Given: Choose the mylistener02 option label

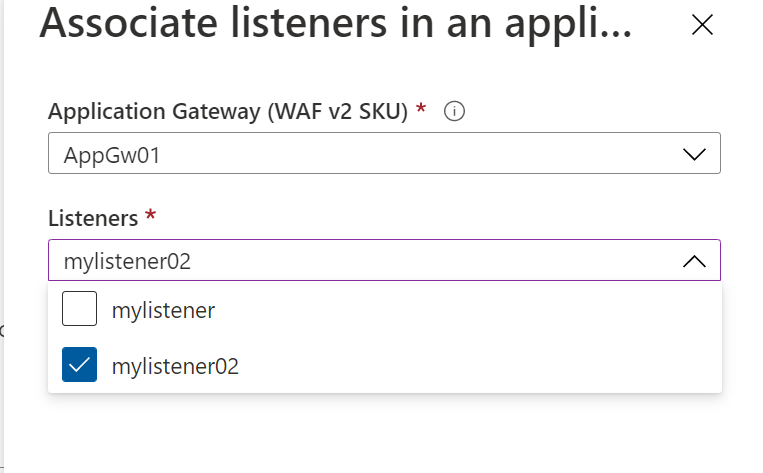Looking at the screenshot, I should (x=175, y=367).
